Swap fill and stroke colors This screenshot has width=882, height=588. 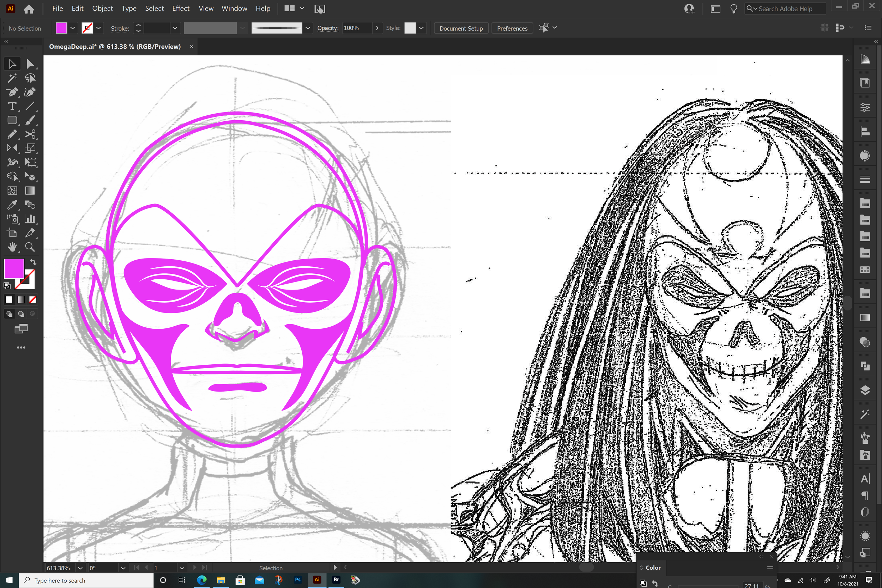[x=33, y=262]
